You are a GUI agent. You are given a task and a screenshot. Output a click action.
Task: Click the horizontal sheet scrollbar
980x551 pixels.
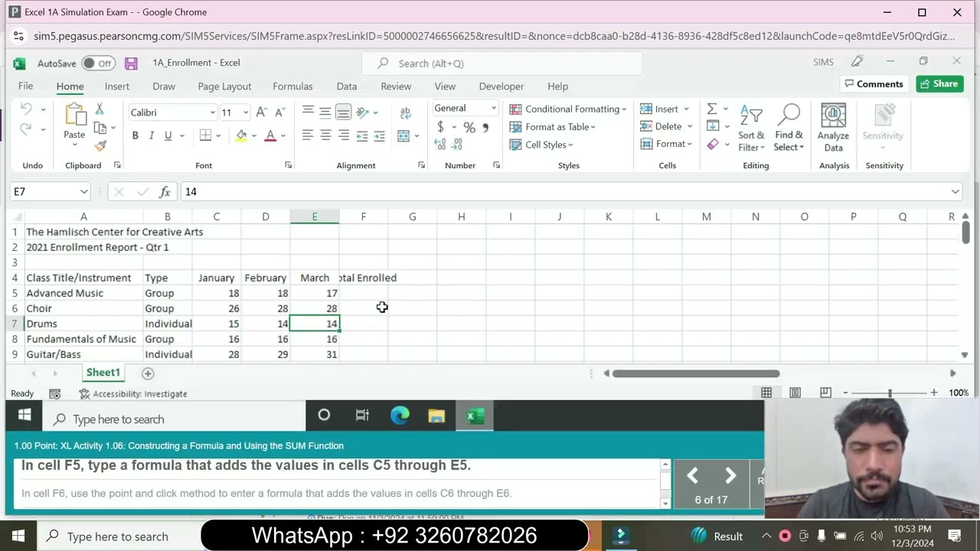pyautogui.click(x=696, y=373)
